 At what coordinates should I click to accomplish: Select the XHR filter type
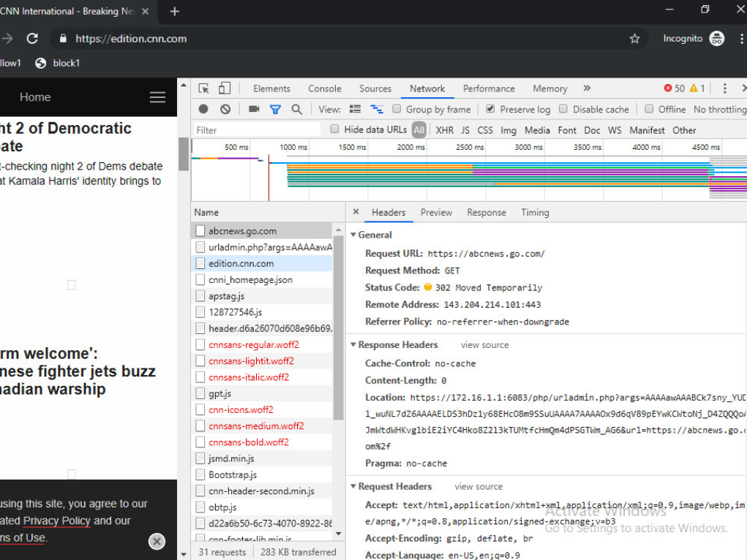(444, 130)
